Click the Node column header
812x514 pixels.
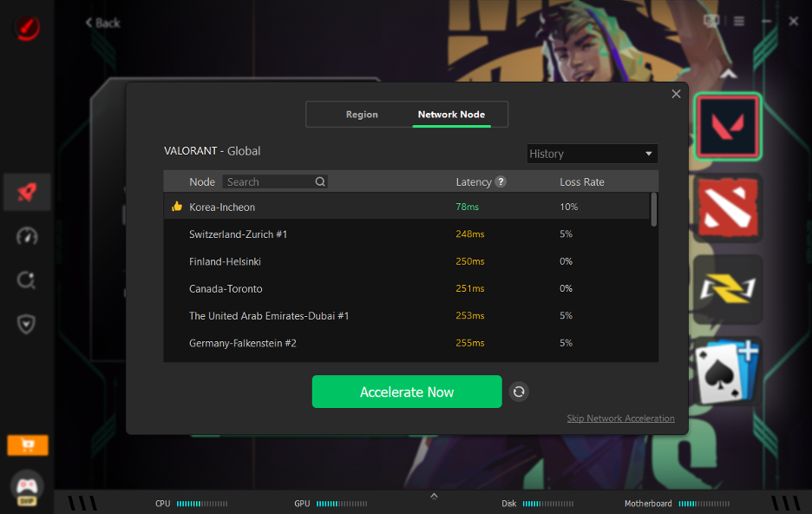point(202,181)
